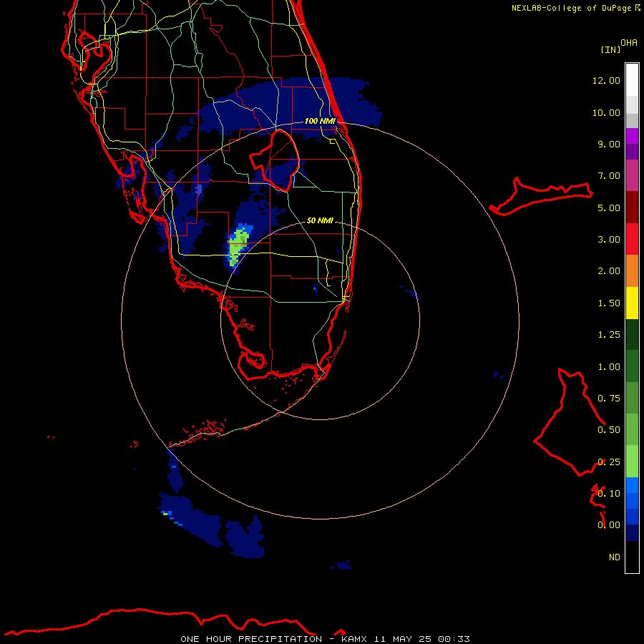The height and width of the screenshot is (644, 644).
Task: Pick the bright red swatch near 3.00
Action: click(x=632, y=239)
